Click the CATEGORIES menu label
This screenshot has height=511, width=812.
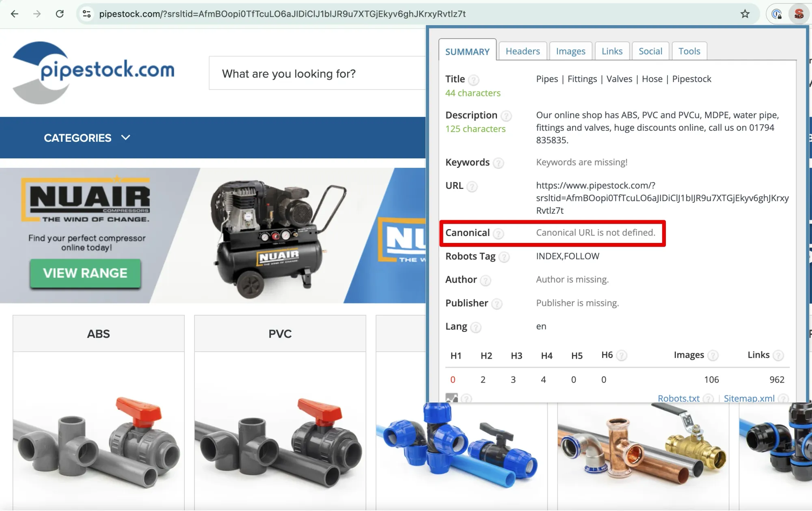tap(78, 138)
